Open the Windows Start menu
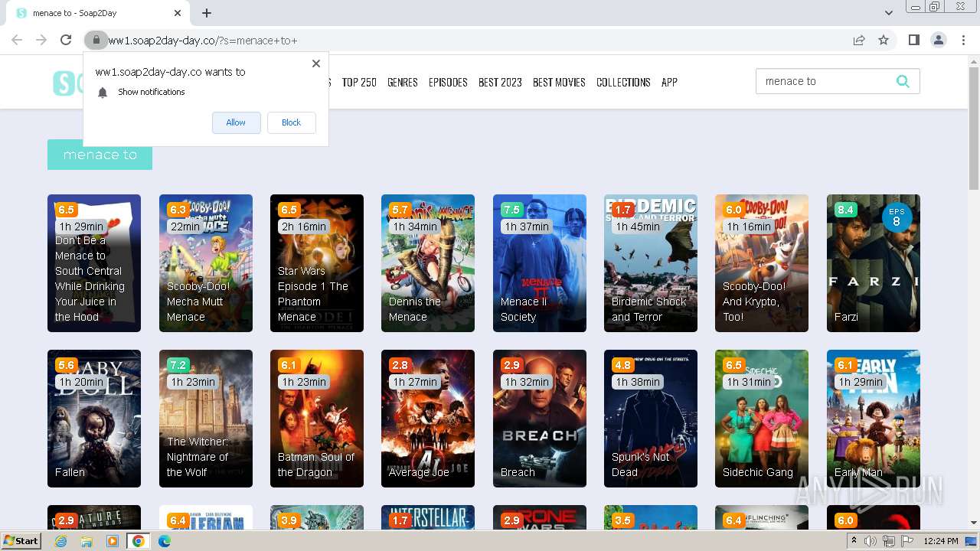 click(x=21, y=541)
